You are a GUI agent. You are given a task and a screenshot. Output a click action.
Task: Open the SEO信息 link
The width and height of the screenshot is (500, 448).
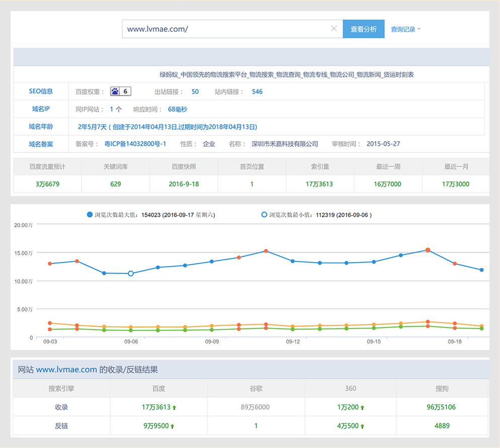41,92
